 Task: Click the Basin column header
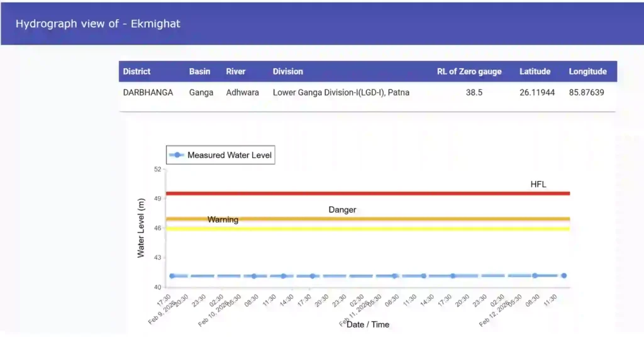[x=199, y=72]
